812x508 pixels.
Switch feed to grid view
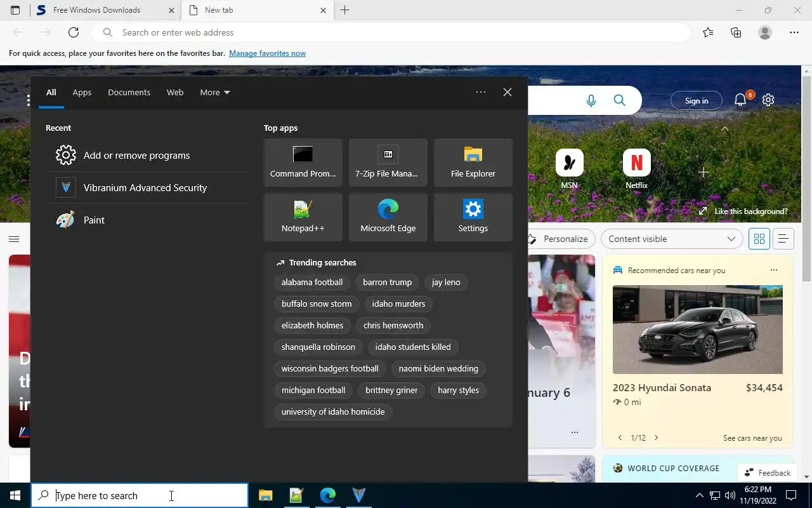759,239
